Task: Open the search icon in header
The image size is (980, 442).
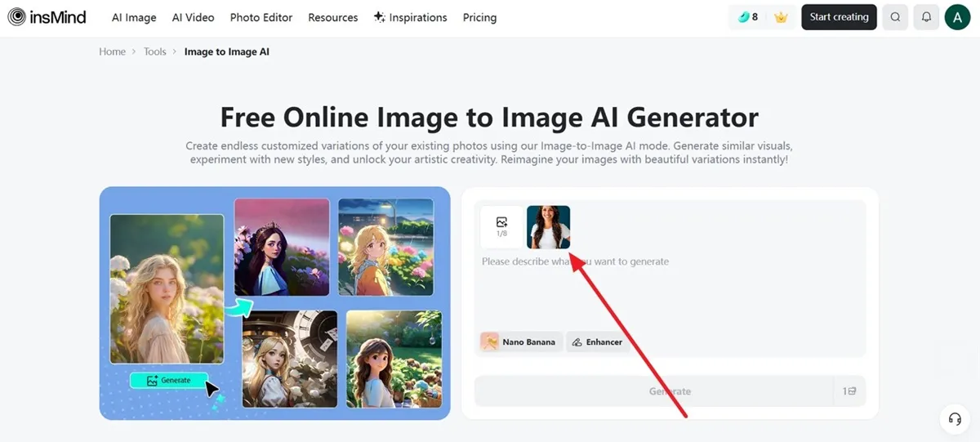Action: click(x=895, y=17)
